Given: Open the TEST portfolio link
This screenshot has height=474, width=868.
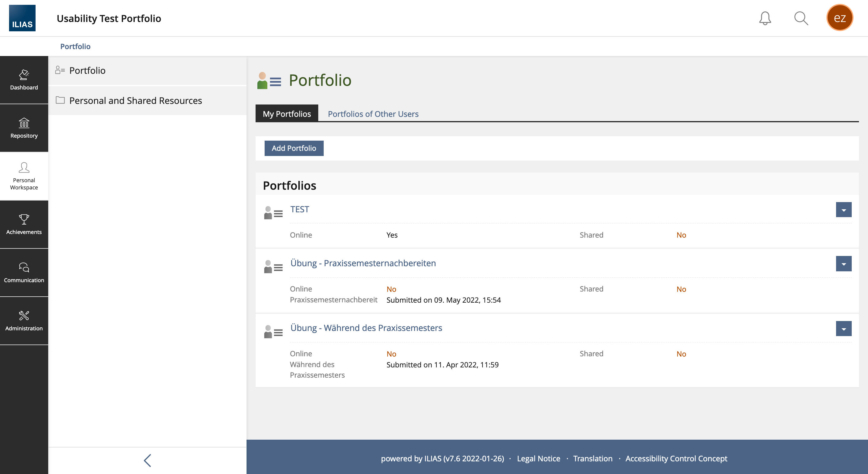Looking at the screenshot, I should click(x=300, y=209).
